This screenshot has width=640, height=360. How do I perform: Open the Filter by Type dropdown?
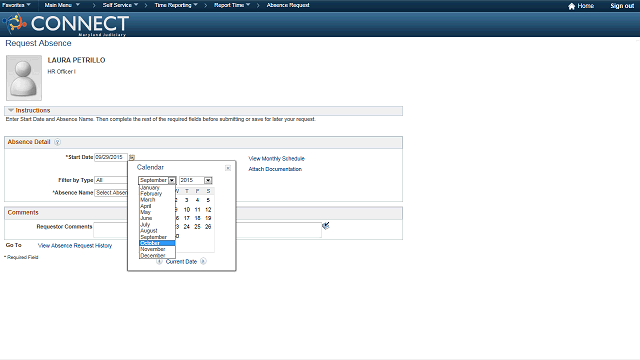111,180
